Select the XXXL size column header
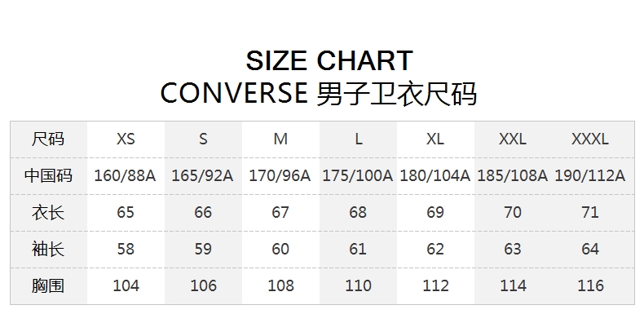 click(x=589, y=139)
